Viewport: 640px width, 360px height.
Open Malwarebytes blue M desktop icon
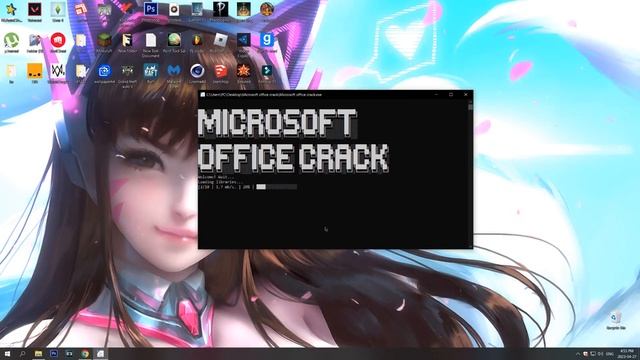[x=174, y=71]
